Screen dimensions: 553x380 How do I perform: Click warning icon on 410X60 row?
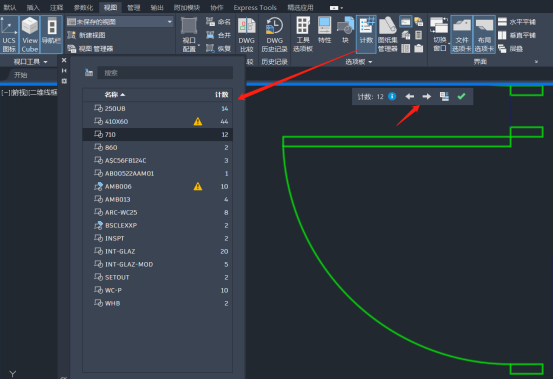(198, 121)
